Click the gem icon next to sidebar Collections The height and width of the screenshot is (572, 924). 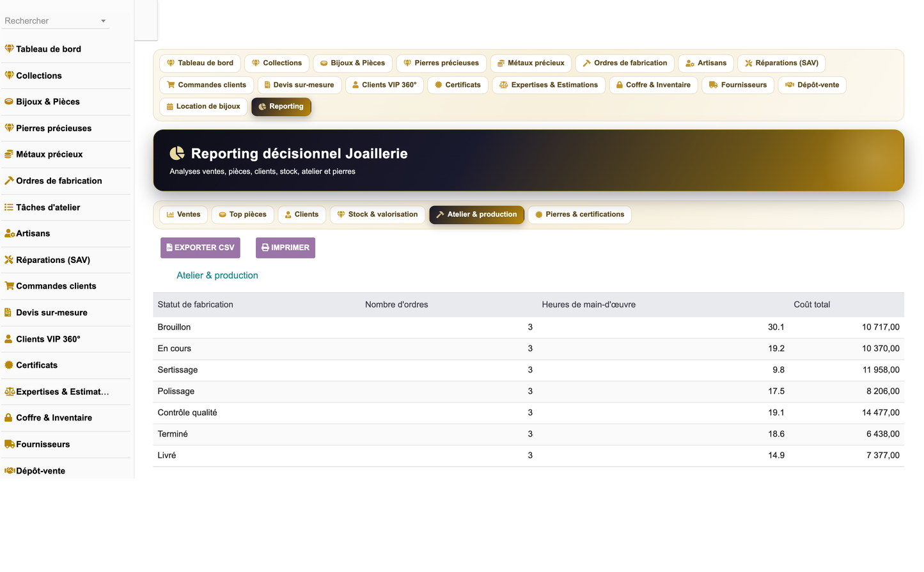(9, 75)
